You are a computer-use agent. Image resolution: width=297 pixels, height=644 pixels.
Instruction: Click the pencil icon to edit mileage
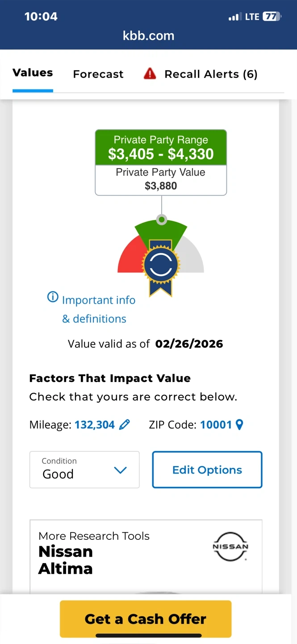point(125,424)
